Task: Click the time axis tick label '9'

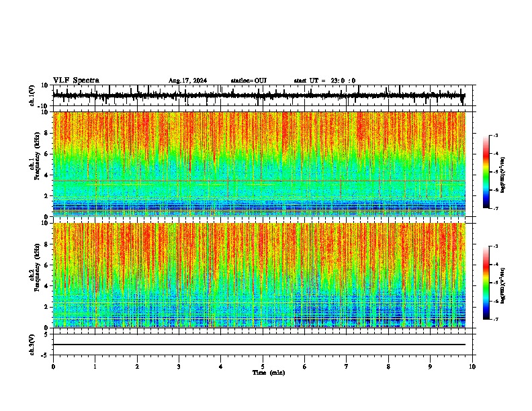Action: [430, 367]
